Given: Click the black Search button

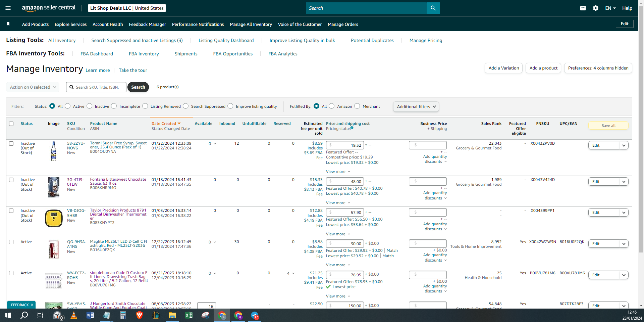Looking at the screenshot, I should [138, 87].
